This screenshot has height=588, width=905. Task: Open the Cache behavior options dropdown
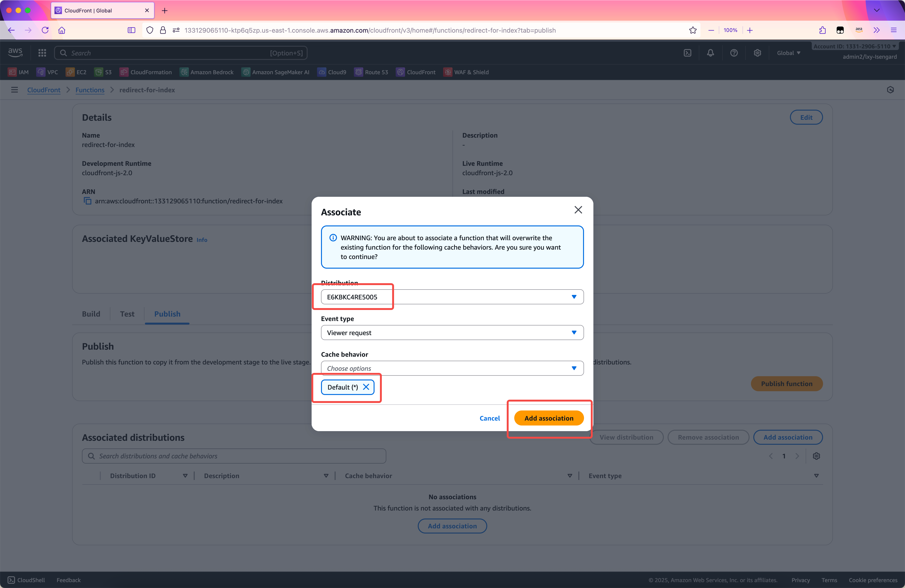tap(452, 368)
